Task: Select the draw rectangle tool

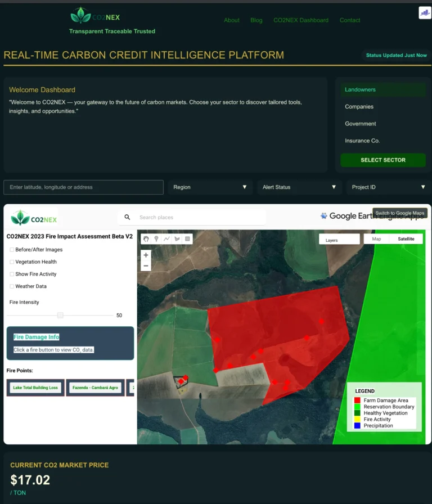Action: coord(187,239)
